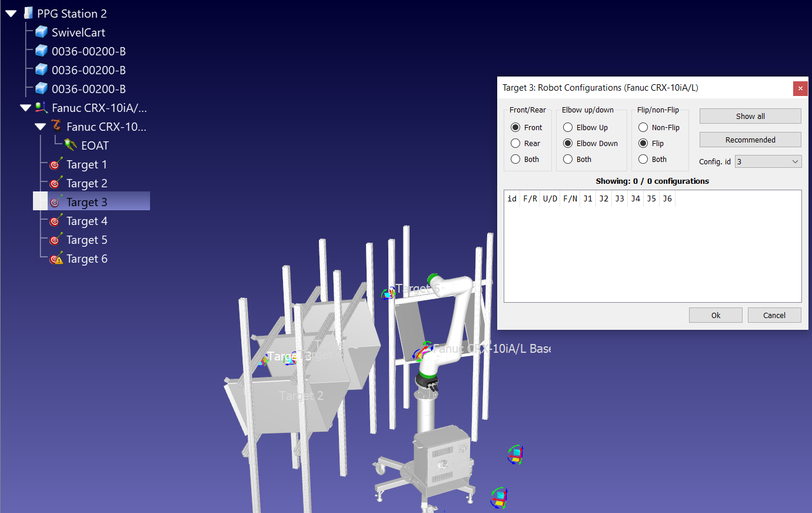Screen dimensions: 812x513
Task: Collapse the Fanuc CRX-10iA/ frame node
Action: (x=25, y=108)
